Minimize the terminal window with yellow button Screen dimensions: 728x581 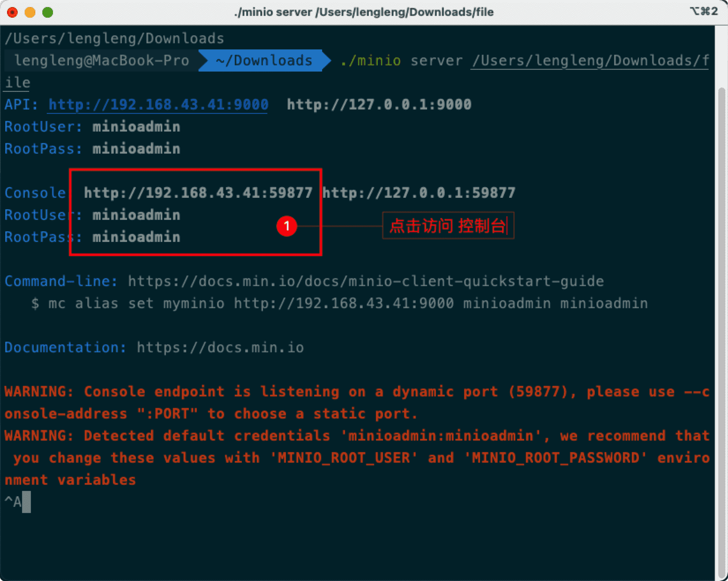[30, 12]
